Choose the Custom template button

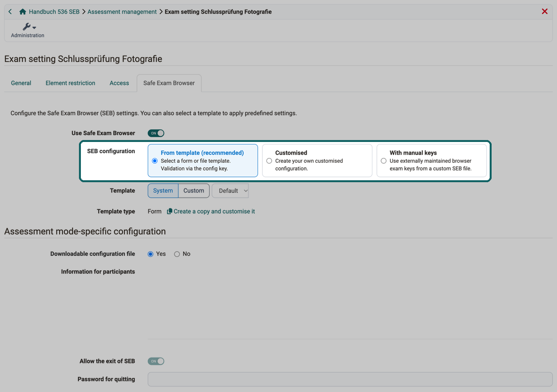click(194, 190)
